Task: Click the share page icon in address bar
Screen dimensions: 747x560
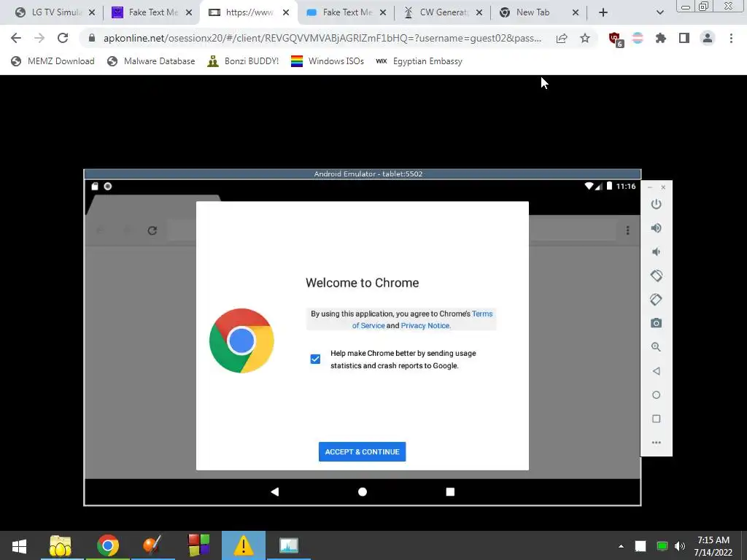Action: point(562,38)
